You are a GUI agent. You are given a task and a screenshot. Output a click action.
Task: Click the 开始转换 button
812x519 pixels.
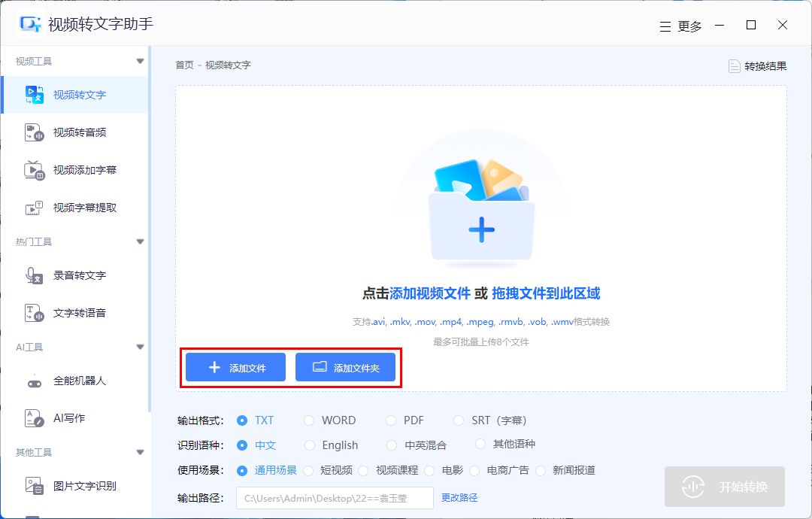(x=725, y=487)
